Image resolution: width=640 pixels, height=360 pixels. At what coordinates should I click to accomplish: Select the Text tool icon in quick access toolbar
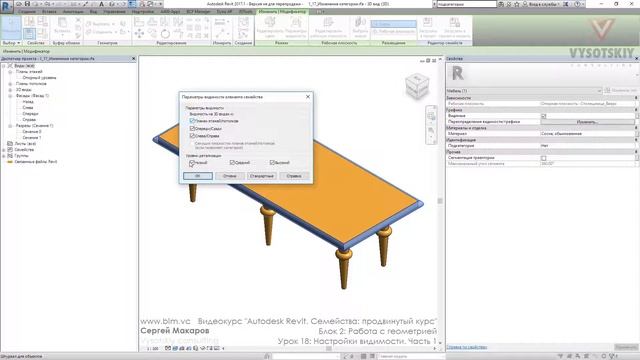coord(102,4)
